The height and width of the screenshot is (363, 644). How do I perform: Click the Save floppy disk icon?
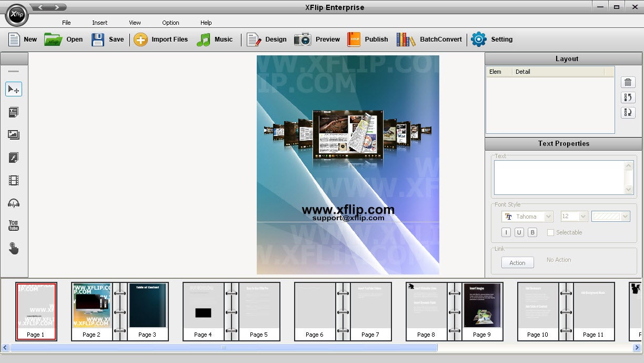pyautogui.click(x=98, y=39)
